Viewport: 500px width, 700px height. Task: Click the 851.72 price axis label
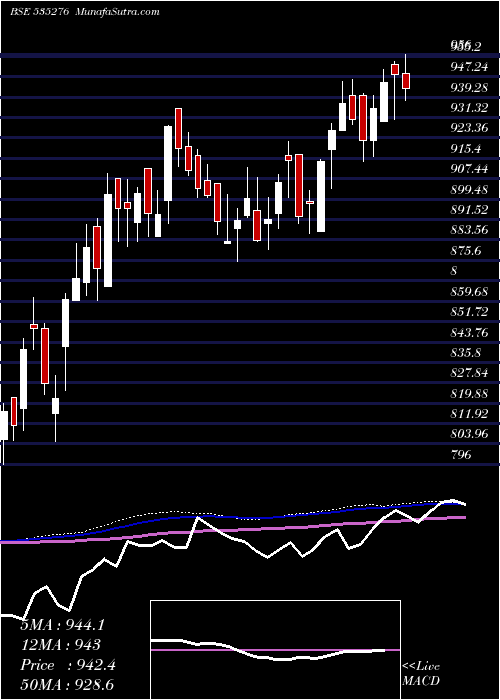[x=469, y=312]
